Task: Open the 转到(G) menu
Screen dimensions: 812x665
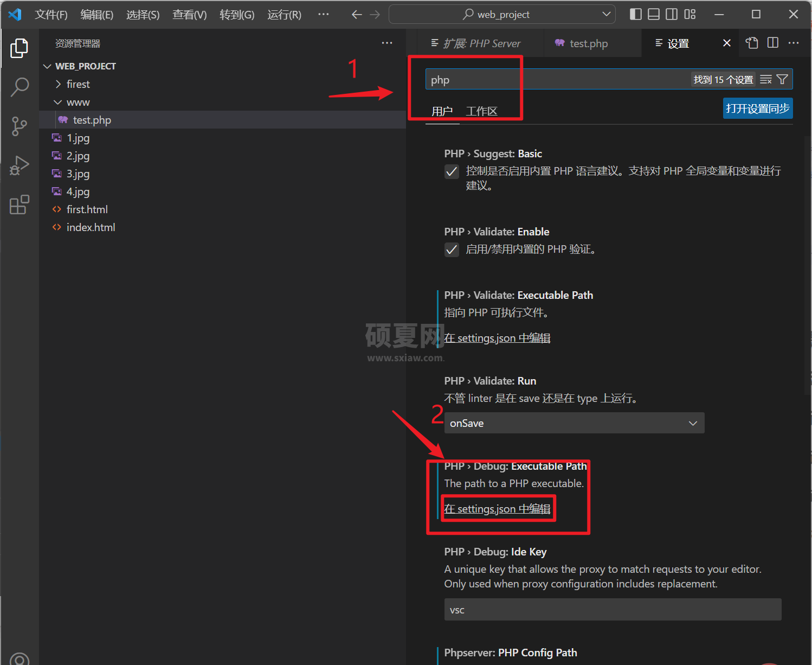Action: [x=237, y=15]
